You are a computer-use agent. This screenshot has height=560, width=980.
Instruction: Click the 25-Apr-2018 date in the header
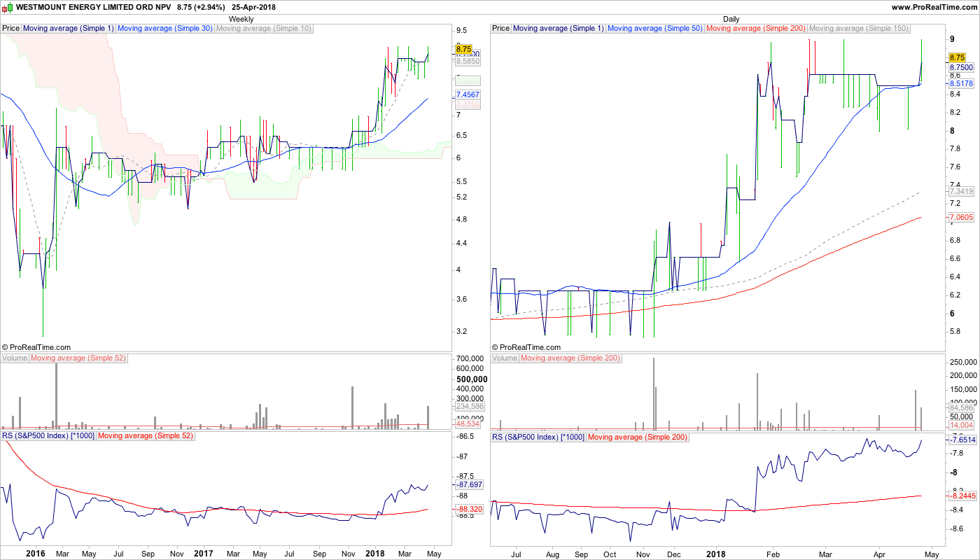253,7
